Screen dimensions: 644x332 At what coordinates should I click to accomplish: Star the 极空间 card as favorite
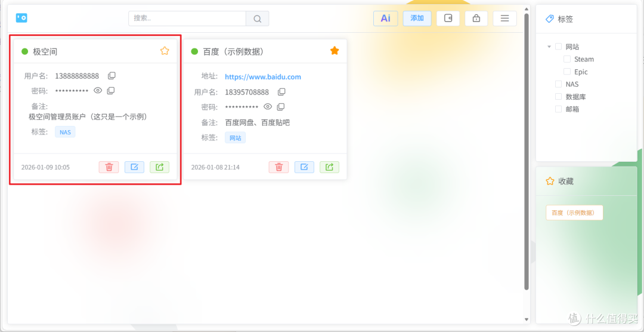165,51
